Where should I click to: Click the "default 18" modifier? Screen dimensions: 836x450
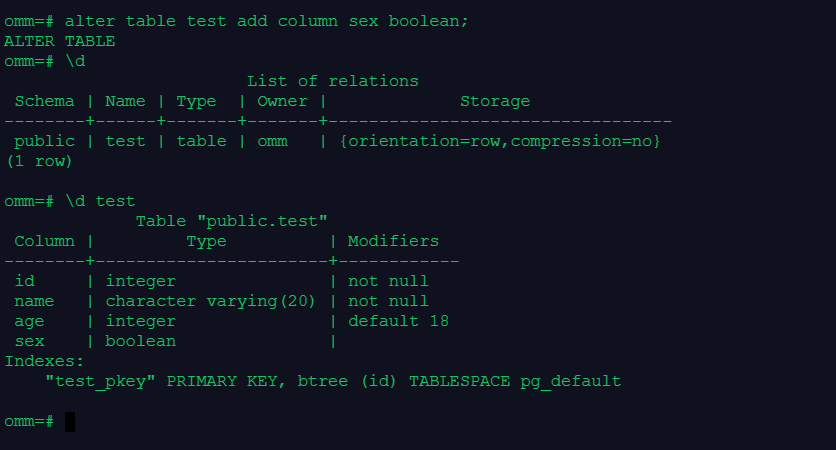tap(398, 321)
